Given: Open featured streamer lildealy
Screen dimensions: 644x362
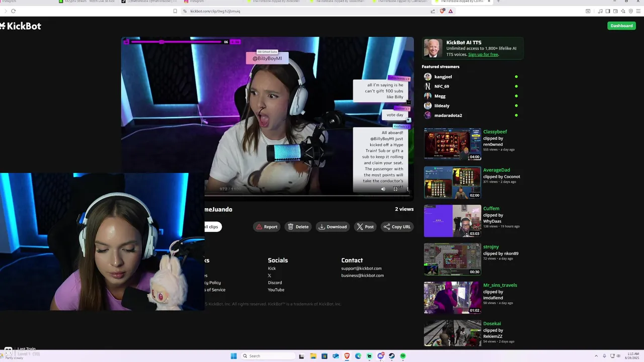Looking at the screenshot, I should [442, 106].
